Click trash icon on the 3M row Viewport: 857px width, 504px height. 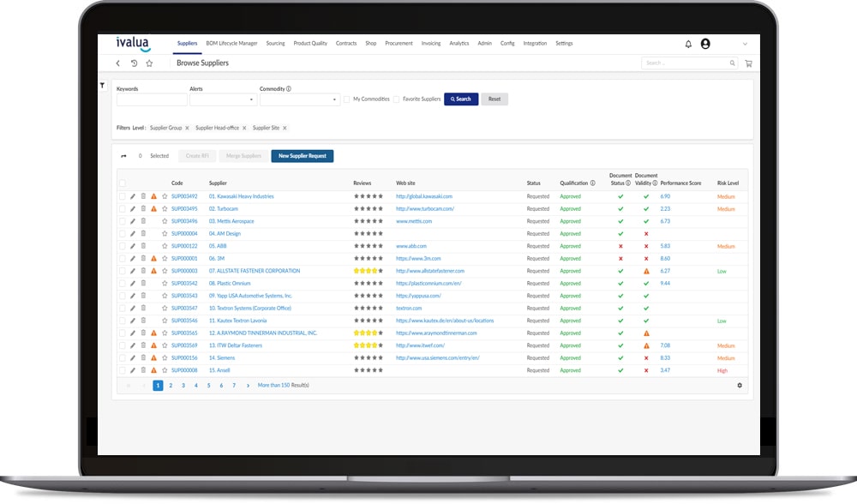click(x=143, y=259)
